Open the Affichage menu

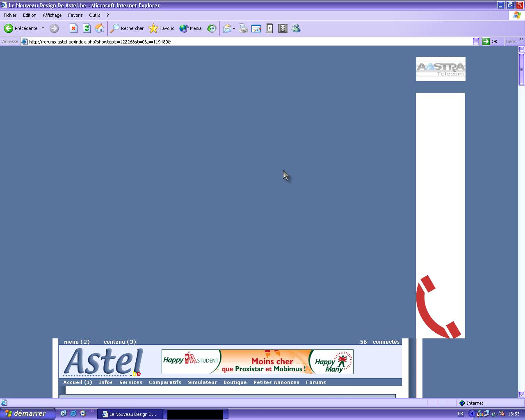[52, 15]
